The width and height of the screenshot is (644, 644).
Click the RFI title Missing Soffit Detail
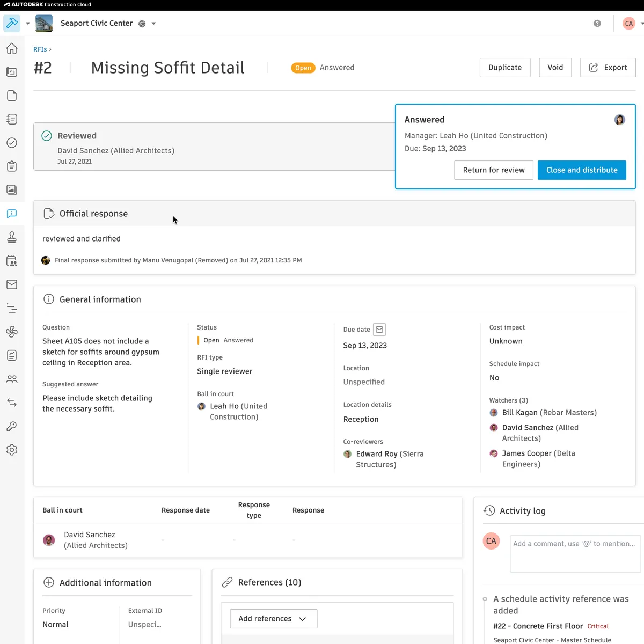coord(168,68)
